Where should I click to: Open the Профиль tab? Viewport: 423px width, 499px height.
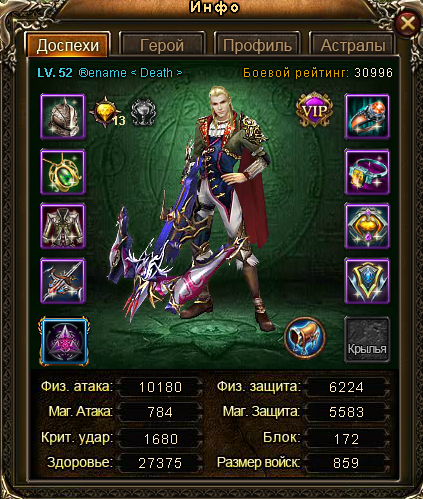[257, 45]
